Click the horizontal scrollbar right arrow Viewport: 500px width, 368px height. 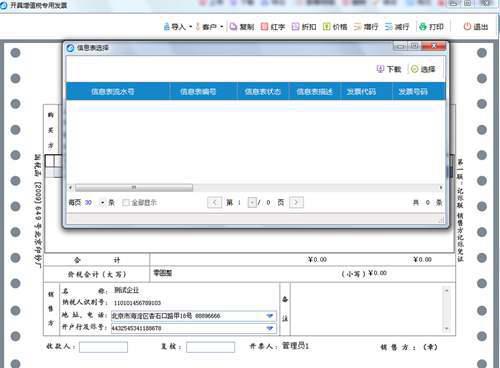pyautogui.click(x=441, y=188)
